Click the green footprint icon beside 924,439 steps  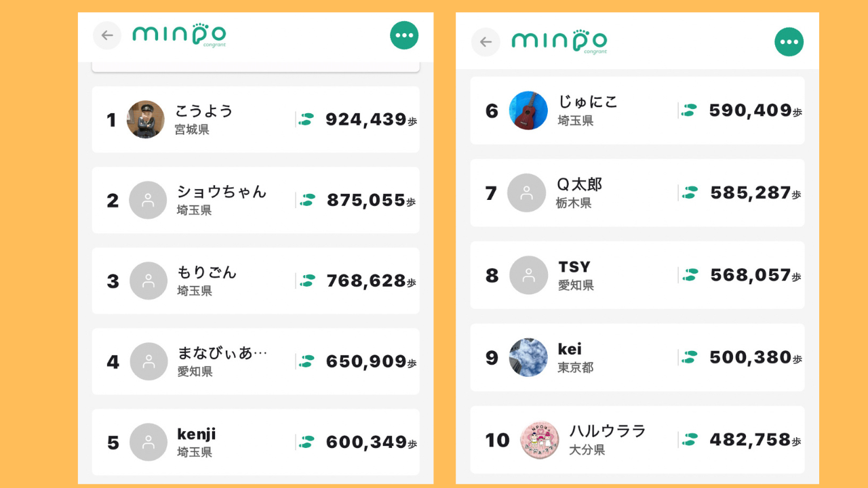[305, 119]
